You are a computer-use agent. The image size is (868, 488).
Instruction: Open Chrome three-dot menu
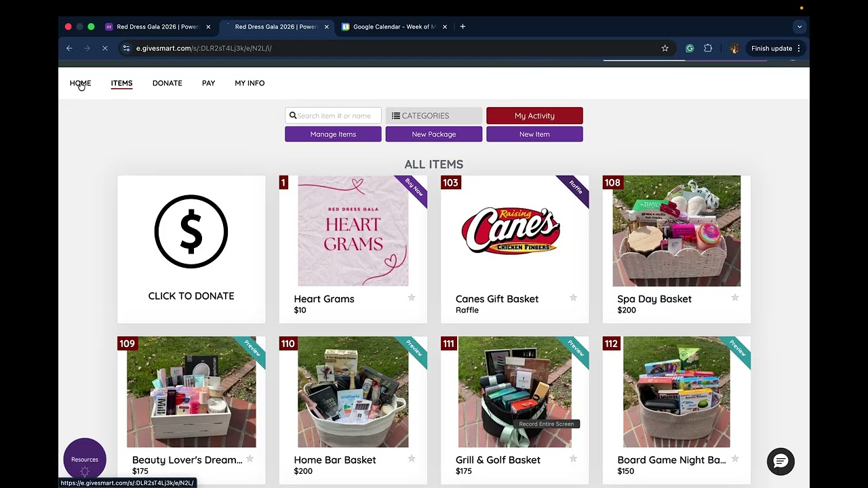799,48
